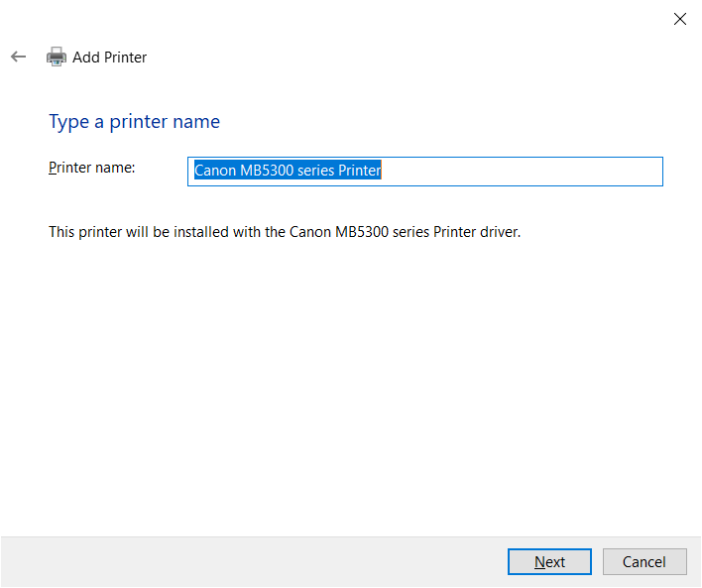Click the Add Printer window title text
702x588 pixels.
click(110, 58)
